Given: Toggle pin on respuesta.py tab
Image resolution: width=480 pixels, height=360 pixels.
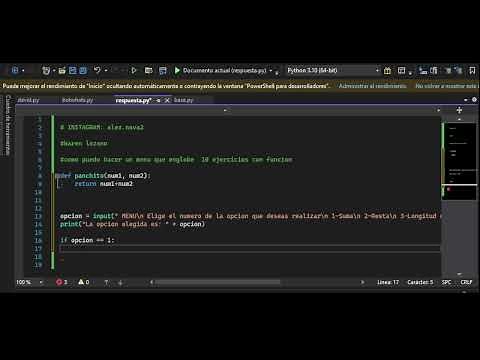Looking at the screenshot, I should click(x=159, y=100).
